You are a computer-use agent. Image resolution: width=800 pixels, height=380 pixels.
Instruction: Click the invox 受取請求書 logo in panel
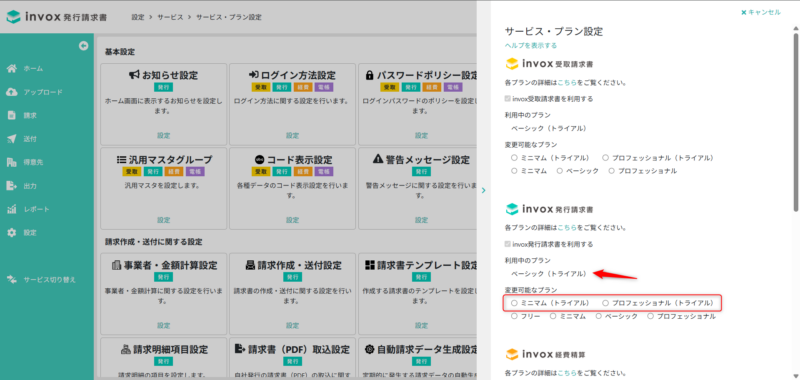548,64
